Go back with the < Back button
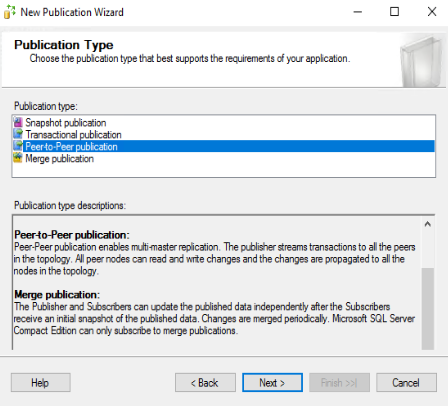448x406 pixels. (205, 382)
